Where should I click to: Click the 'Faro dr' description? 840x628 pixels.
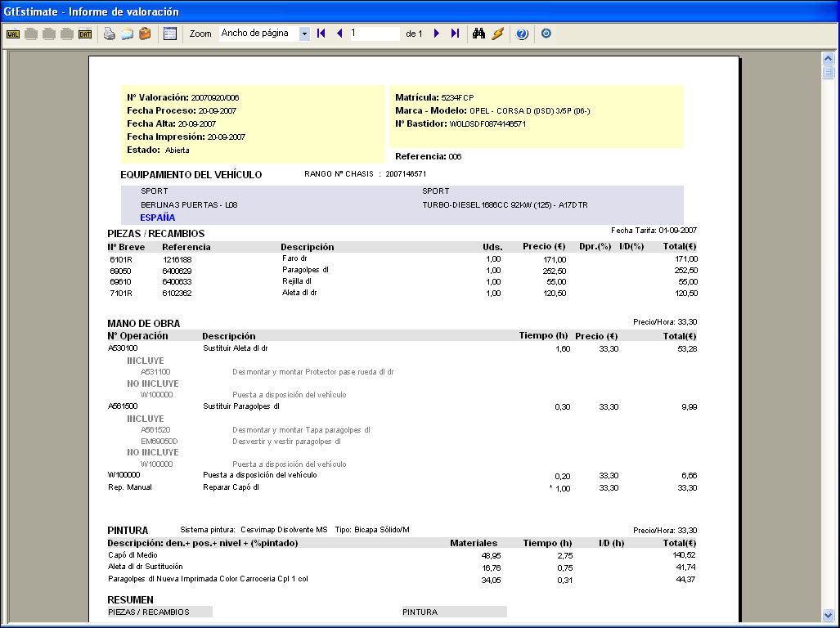tap(294, 258)
